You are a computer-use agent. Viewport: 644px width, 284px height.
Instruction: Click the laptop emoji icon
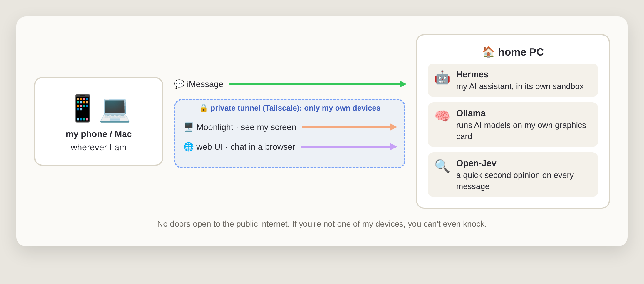[115, 110]
